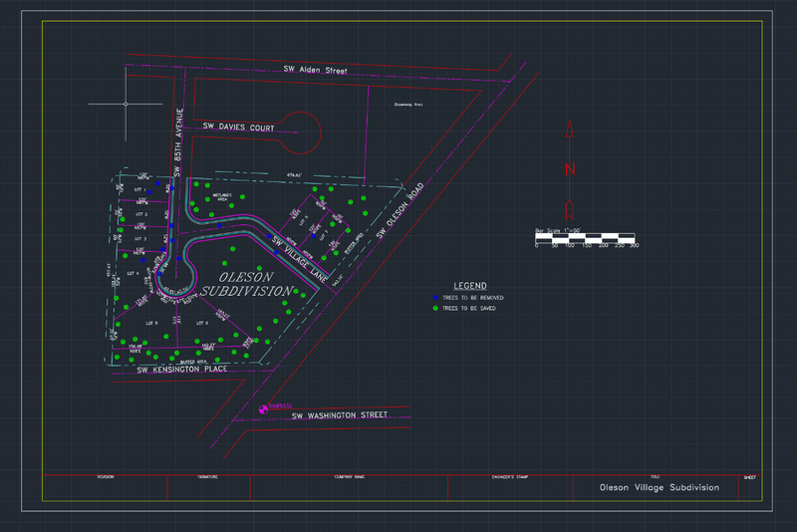Select the "TREES TO BE SAVED" legend text

[468, 309]
